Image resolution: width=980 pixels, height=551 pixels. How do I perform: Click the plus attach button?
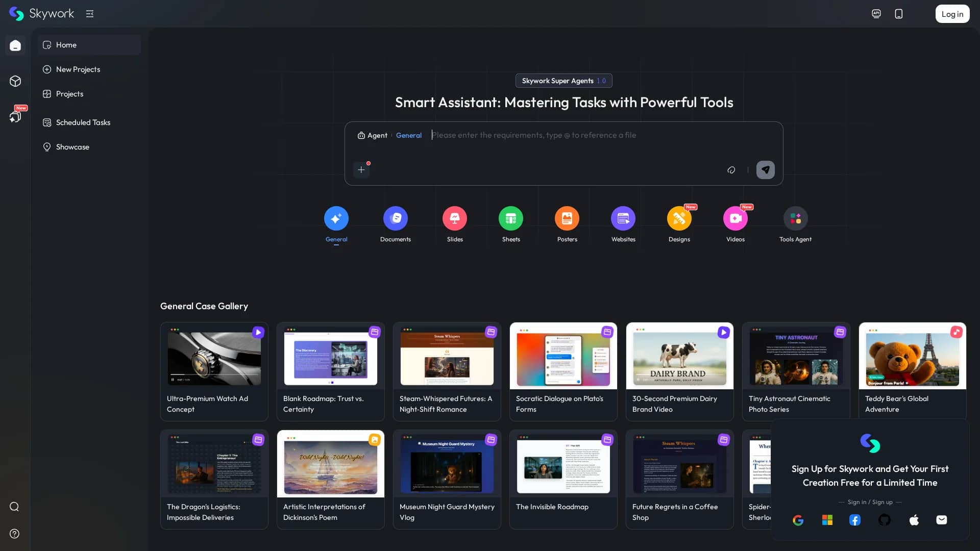tap(361, 170)
